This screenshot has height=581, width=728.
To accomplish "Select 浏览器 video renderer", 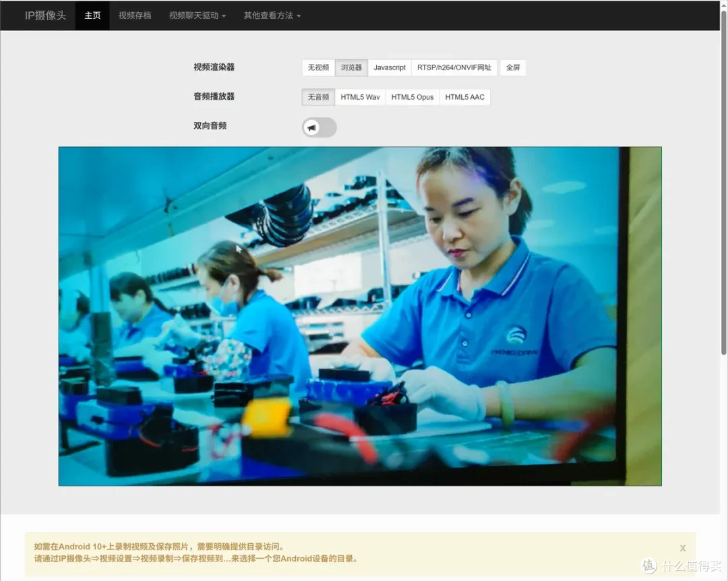I will 351,67.
